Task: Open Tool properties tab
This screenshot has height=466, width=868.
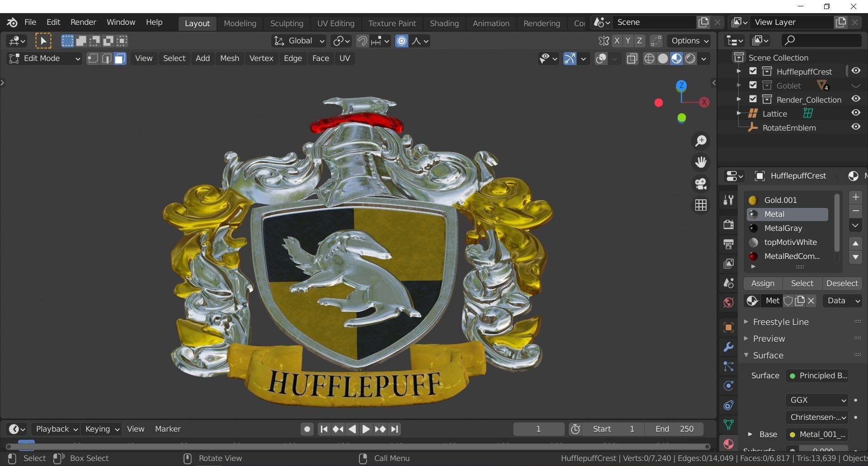Action: (x=728, y=200)
